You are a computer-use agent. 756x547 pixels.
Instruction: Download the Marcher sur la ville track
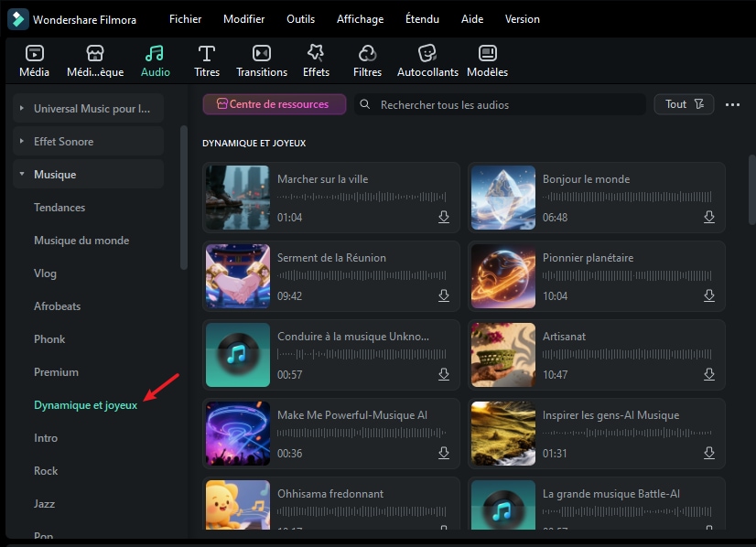444,218
